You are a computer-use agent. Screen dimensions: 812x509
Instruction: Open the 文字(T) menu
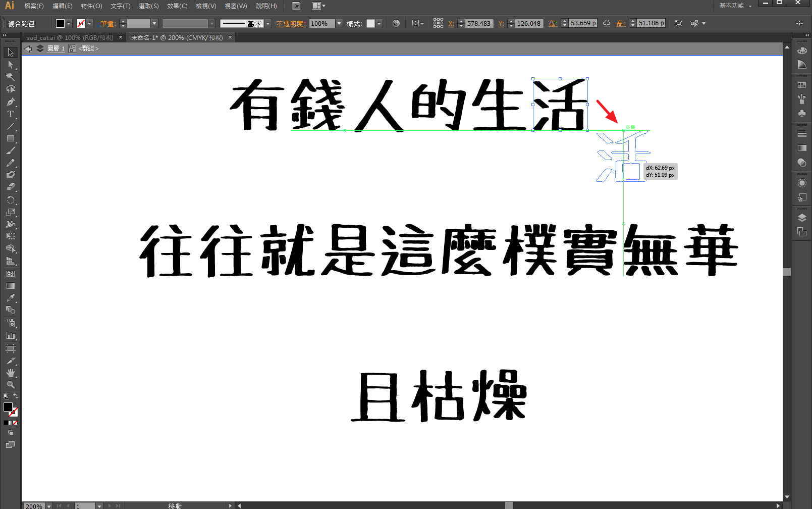[x=120, y=6]
